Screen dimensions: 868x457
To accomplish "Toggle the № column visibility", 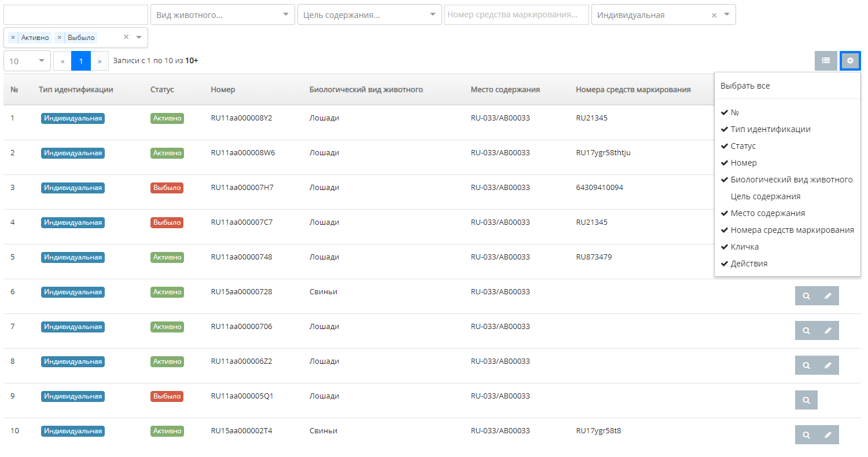I will (787, 112).
